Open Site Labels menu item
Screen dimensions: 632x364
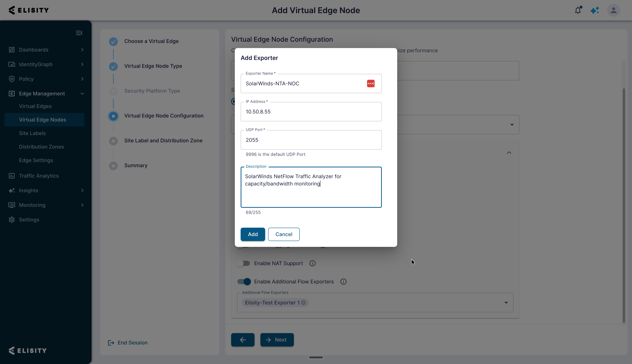32,133
